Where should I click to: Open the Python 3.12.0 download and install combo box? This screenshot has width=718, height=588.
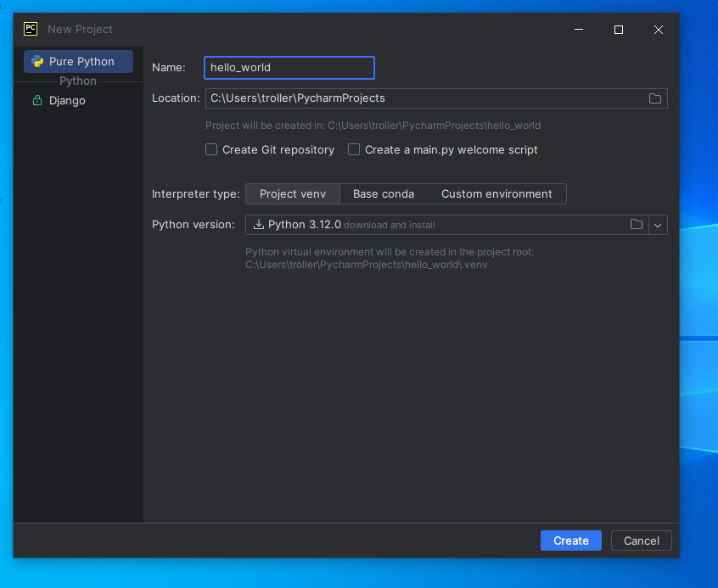[x=424, y=225]
